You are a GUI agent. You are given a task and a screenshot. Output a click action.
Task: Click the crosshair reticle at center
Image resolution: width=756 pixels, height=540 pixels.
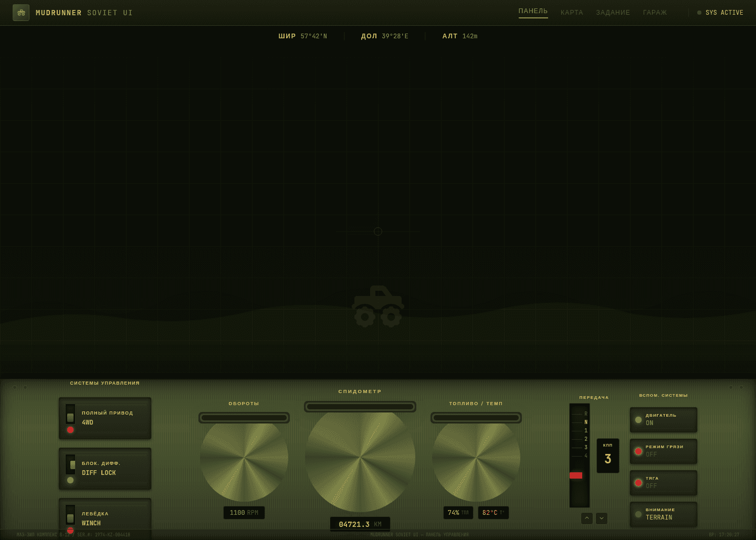point(378,231)
